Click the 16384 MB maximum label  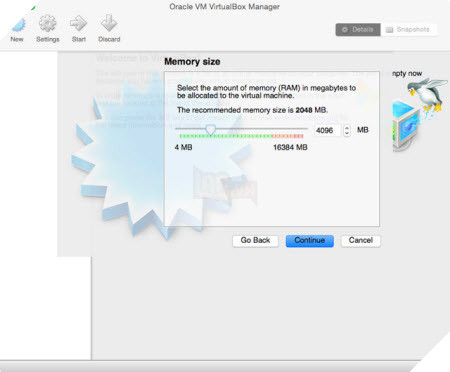click(290, 147)
